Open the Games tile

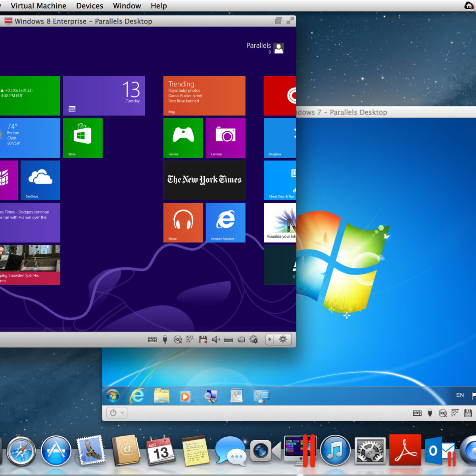(183, 138)
